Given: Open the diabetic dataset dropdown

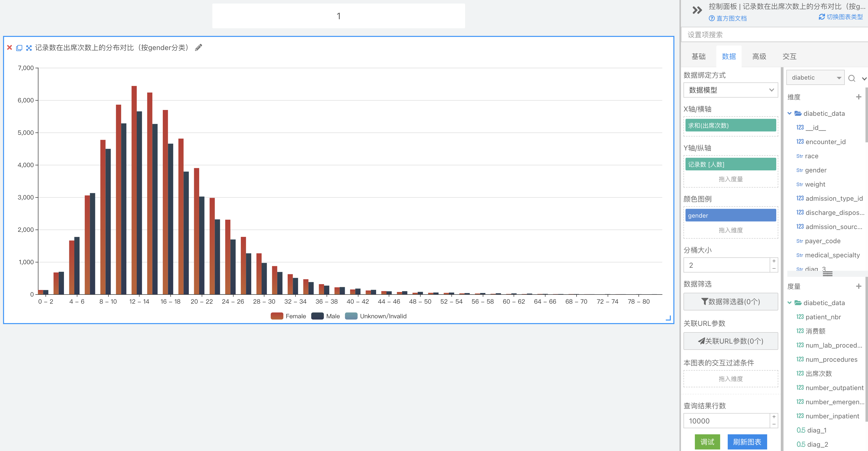Looking at the screenshot, I should (815, 78).
